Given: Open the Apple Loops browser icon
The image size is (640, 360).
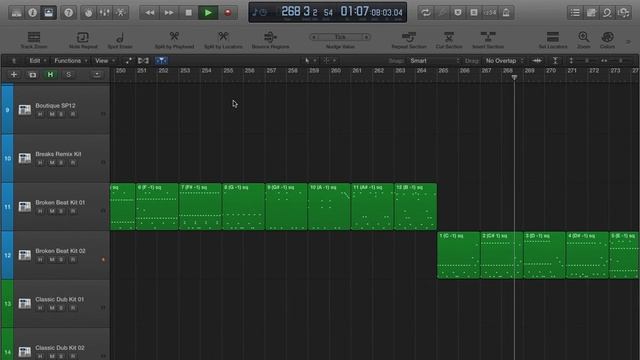Looking at the screenshot, I should [x=607, y=13].
